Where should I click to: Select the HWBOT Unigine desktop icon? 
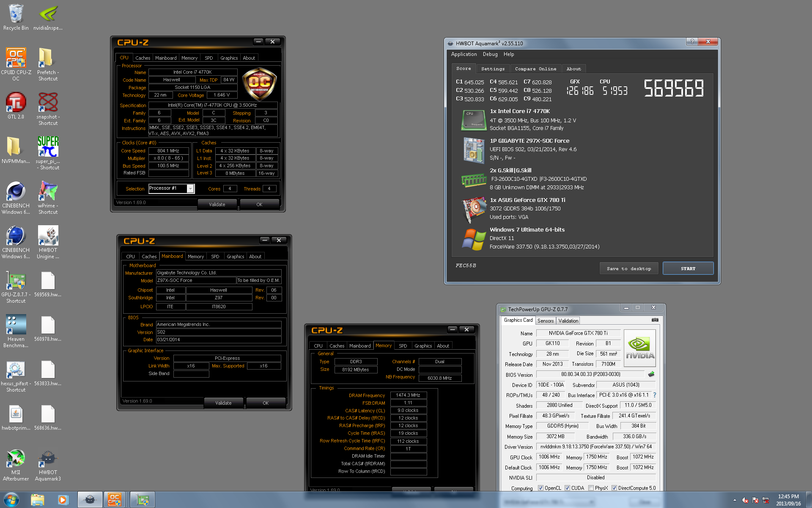48,242
